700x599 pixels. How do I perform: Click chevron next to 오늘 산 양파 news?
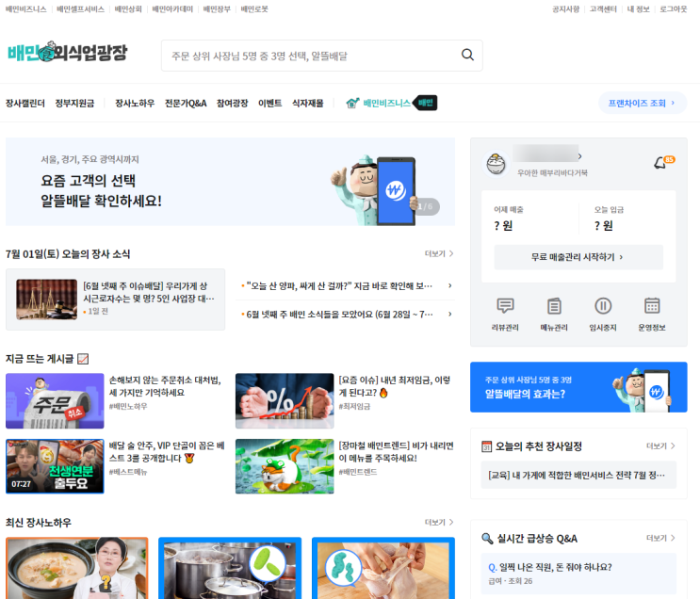450,285
